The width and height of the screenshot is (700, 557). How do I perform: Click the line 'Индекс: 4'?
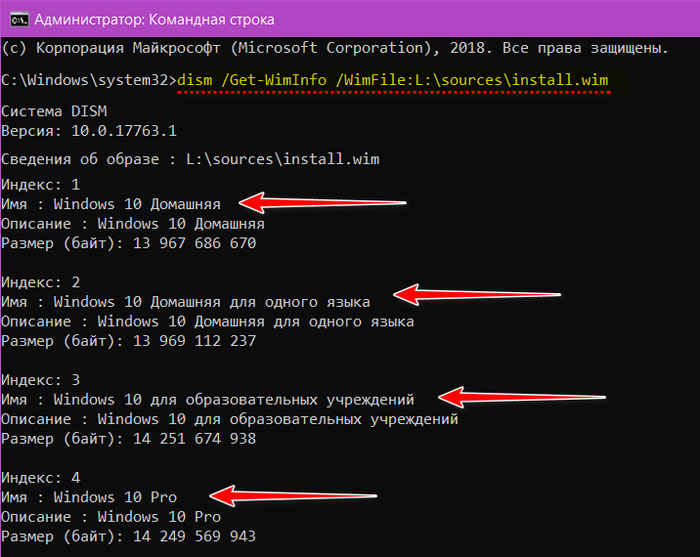tap(41, 478)
